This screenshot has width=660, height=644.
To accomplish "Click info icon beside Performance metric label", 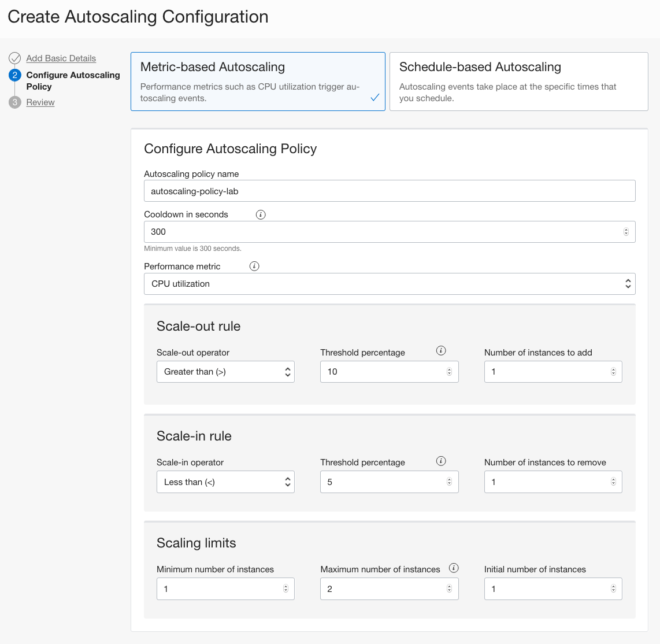I will point(254,267).
